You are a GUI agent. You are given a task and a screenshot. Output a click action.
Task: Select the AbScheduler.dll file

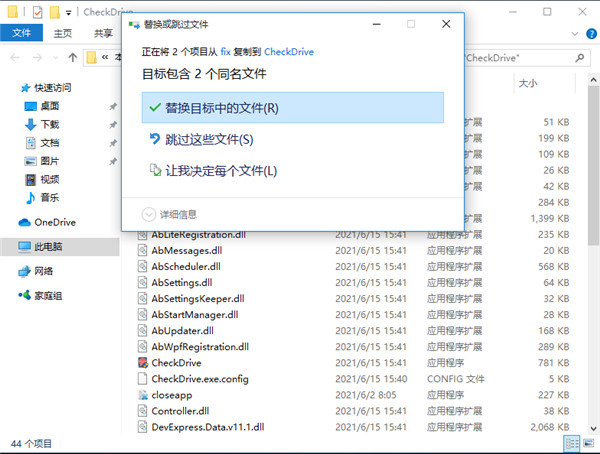(186, 266)
